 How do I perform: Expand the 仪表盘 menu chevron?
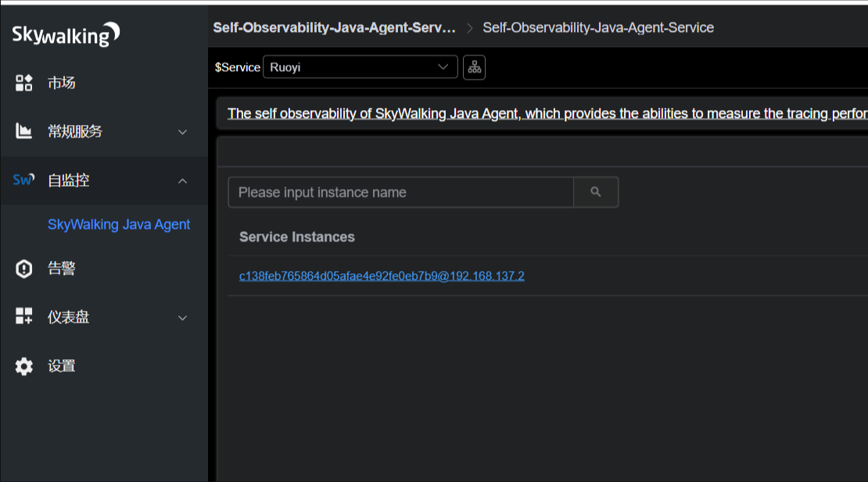(183, 318)
